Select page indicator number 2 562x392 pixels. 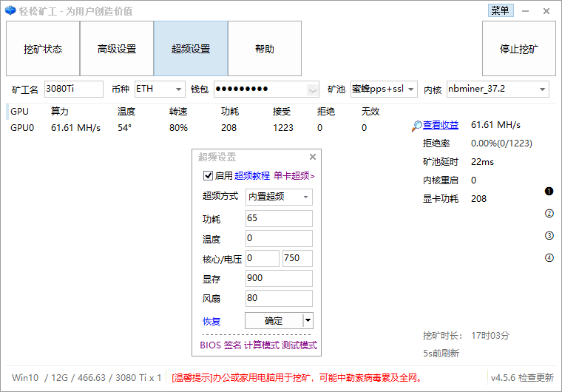549,214
